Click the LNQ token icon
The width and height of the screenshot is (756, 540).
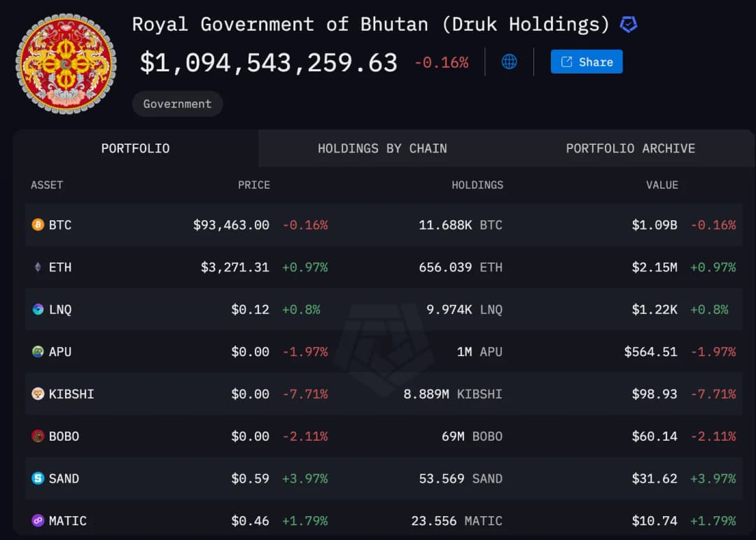click(x=38, y=309)
